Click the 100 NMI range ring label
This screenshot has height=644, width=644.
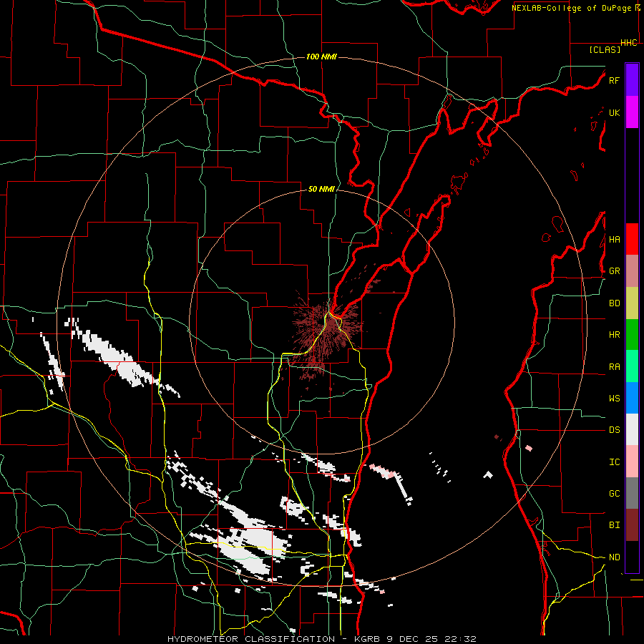pos(321,57)
